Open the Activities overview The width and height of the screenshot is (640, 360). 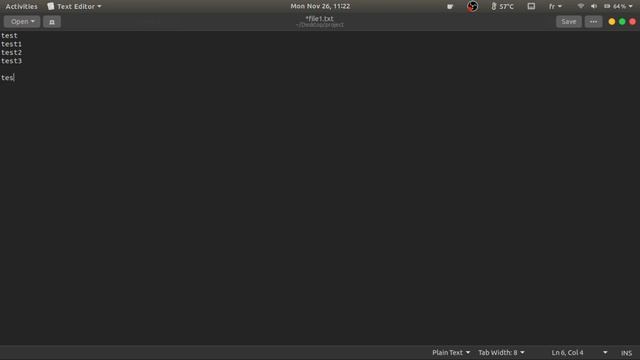pos(21,7)
